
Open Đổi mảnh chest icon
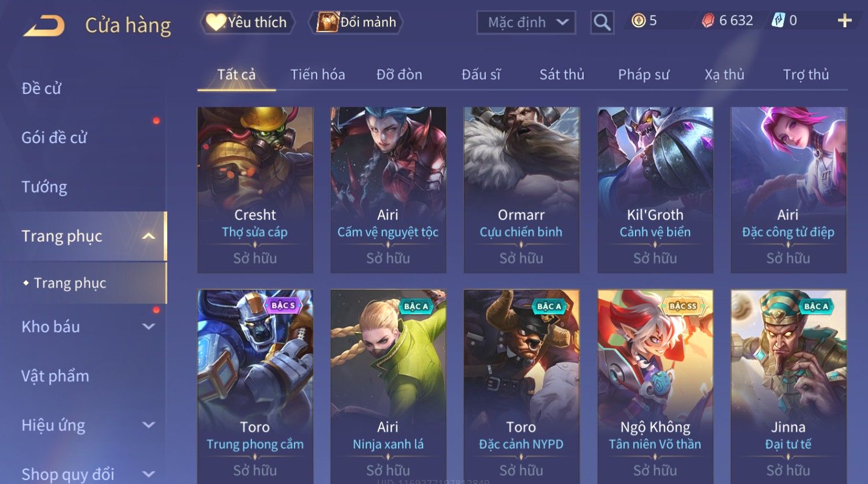(x=326, y=22)
